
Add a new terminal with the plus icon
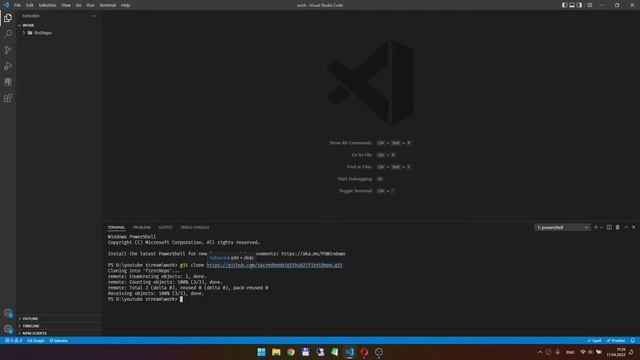(x=596, y=227)
